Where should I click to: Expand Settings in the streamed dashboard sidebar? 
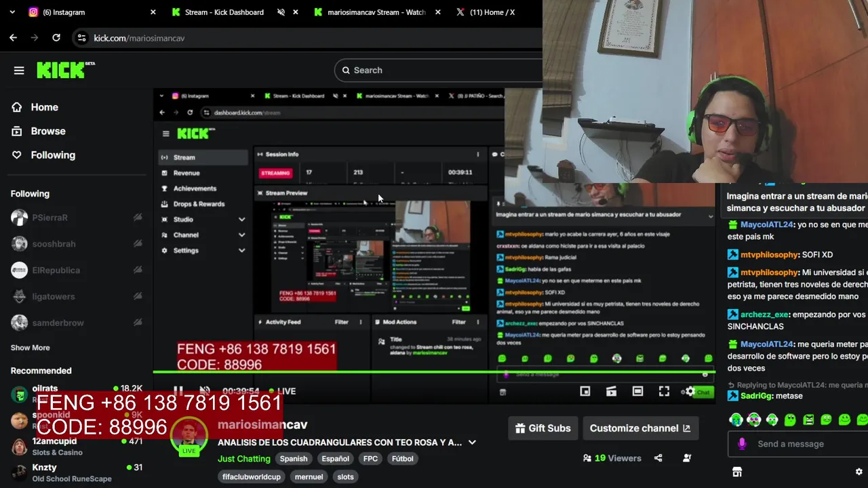pos(241,250)
